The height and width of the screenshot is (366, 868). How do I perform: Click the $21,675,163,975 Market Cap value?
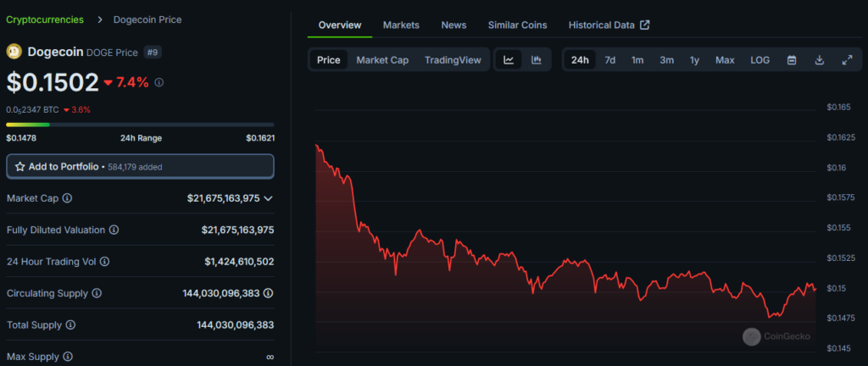pyautogui.click(x=223, y=198)
